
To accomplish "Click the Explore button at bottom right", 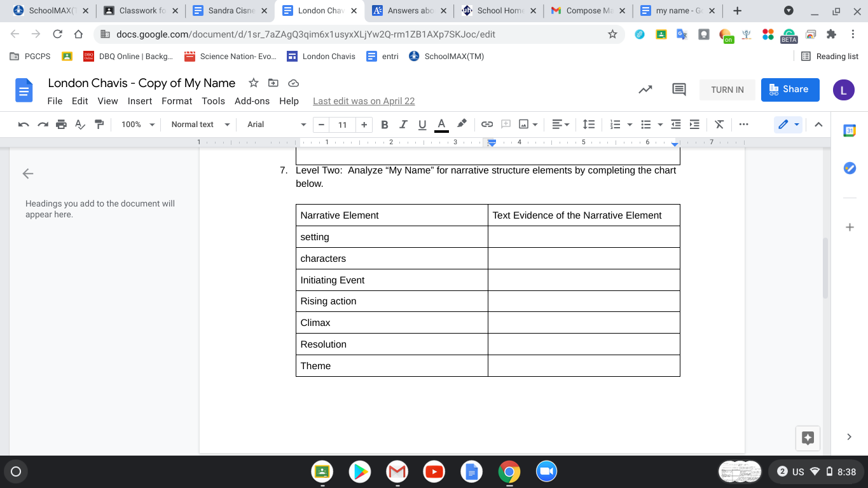I will 808,437.
